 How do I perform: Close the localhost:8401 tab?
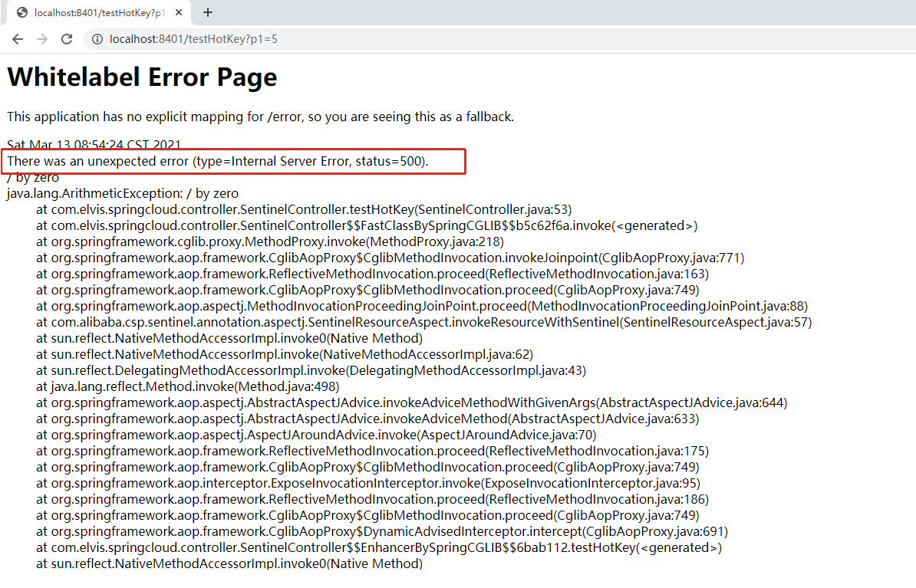point(179,12)
